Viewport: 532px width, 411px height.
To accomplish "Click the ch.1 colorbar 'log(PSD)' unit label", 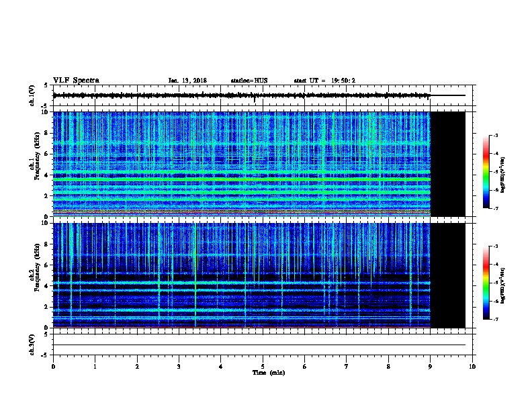I will click(x=502, y=175).
